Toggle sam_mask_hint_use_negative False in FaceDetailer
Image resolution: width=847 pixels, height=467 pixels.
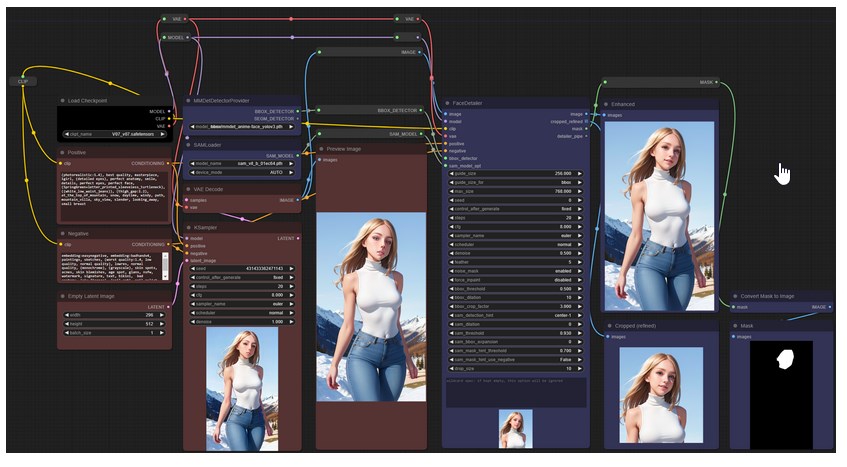tap(516, 360)
